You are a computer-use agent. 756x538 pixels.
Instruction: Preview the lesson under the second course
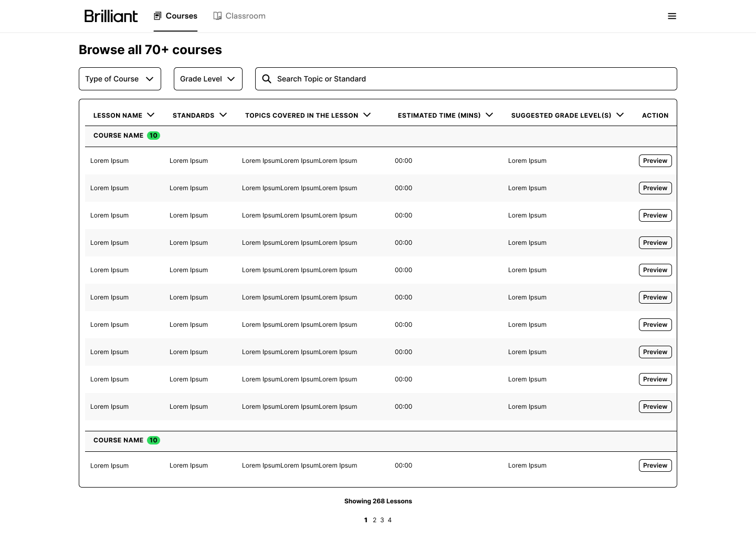click(655, 465)
